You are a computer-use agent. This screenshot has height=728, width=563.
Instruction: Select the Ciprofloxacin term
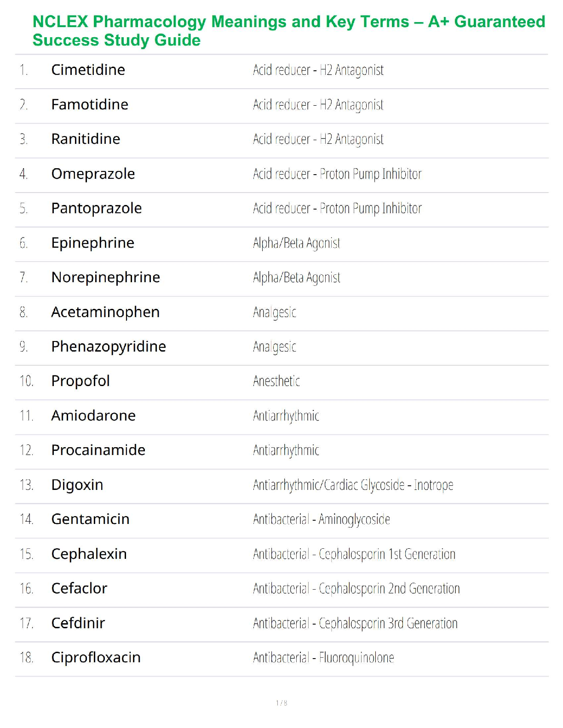coord(96,658)
